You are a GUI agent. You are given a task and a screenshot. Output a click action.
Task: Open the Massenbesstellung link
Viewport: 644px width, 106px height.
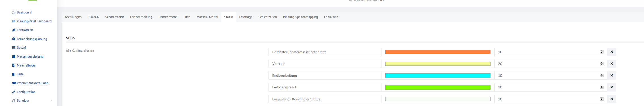pos(30,56)
